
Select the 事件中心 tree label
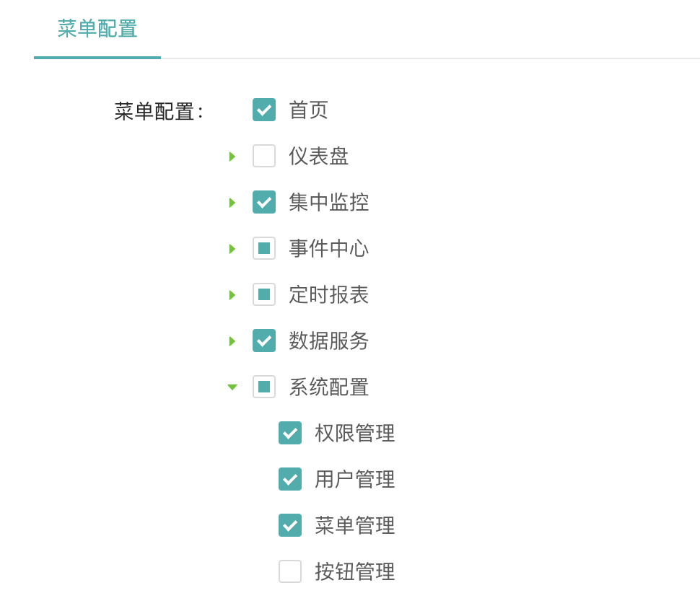[x=328, y=248]
